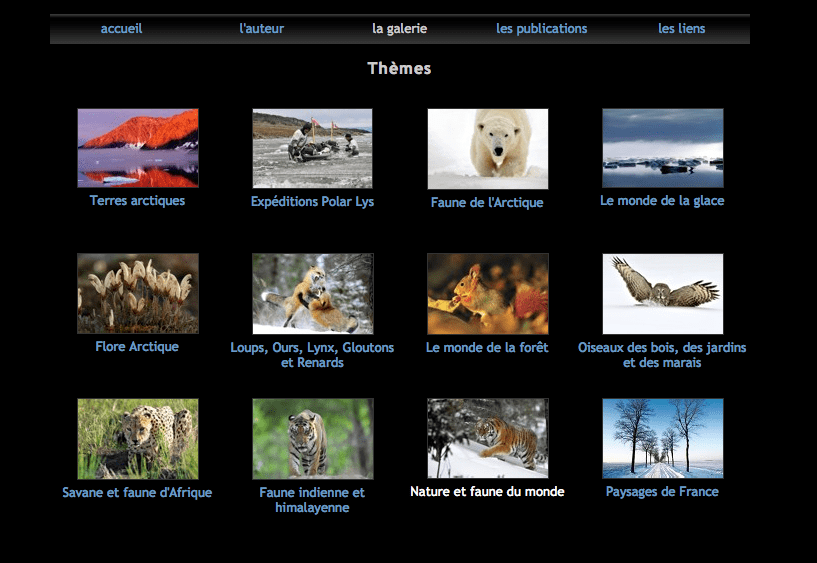Open the accueil menu item

(121, 29)
